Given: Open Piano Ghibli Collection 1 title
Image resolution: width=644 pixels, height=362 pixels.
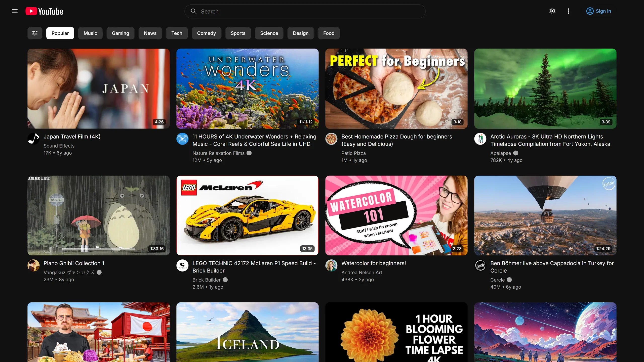Looking at the screenshot, I should [74, 263].
